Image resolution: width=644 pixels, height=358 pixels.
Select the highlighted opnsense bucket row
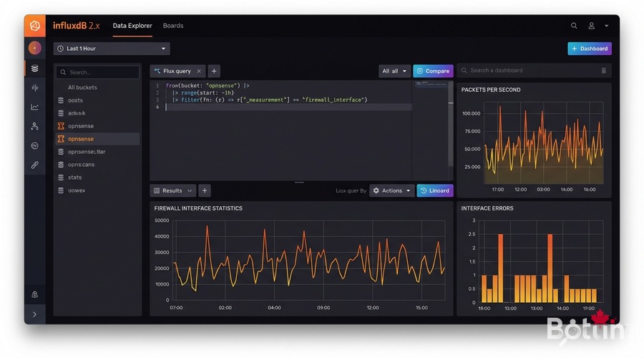coord(98,139)
